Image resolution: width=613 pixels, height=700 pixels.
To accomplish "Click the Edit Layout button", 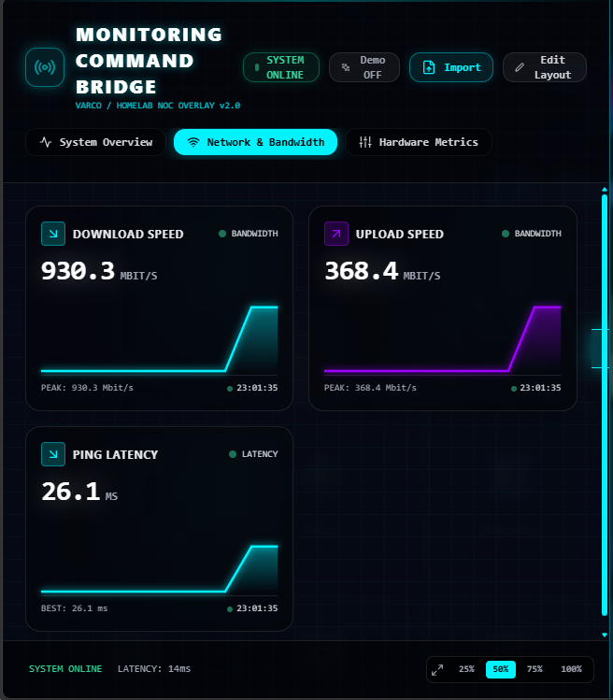I will coord(544,67).
